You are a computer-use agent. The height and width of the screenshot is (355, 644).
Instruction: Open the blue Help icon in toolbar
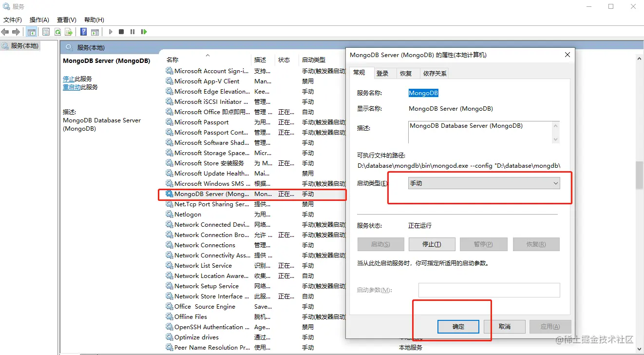[83, 32]
